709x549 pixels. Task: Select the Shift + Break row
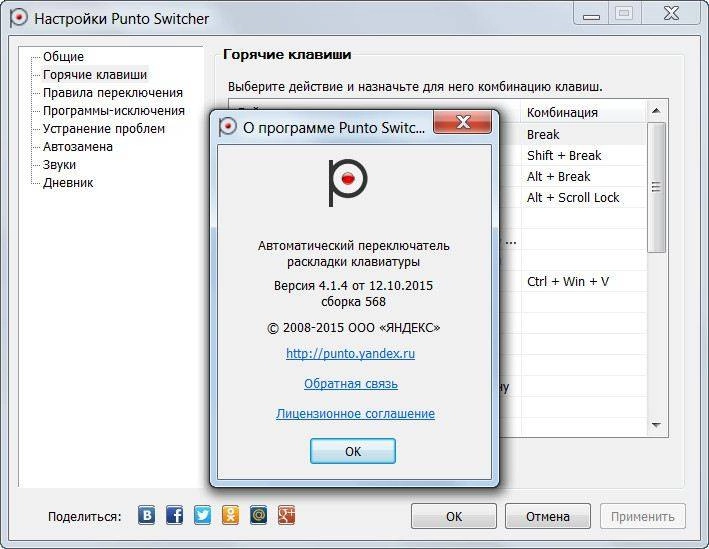tap(583, 156)
